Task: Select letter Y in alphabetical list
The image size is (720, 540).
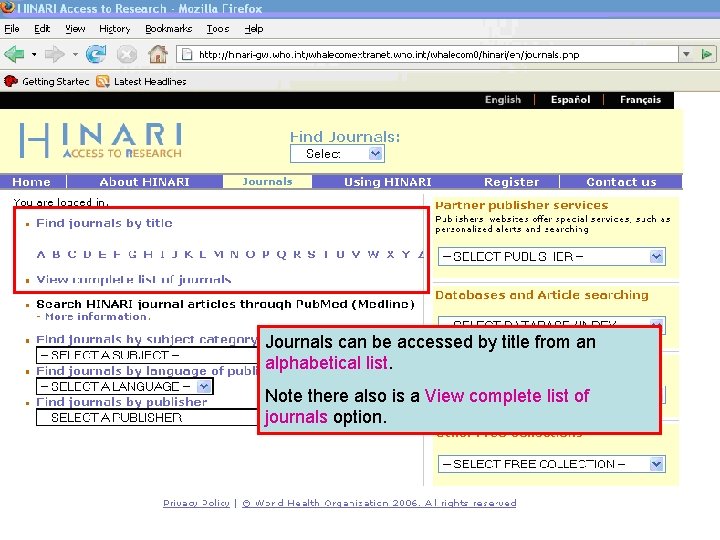Action: (406, 254)
